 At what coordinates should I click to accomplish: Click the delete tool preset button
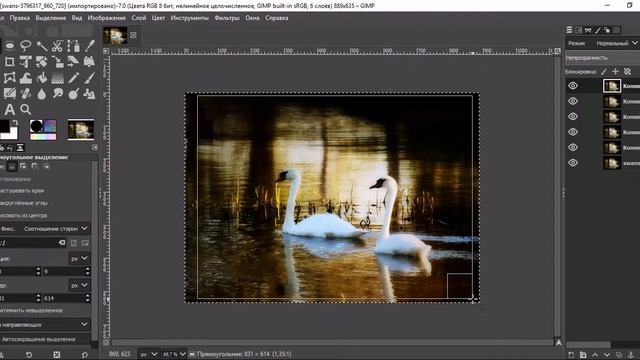(x=57, y=355)
